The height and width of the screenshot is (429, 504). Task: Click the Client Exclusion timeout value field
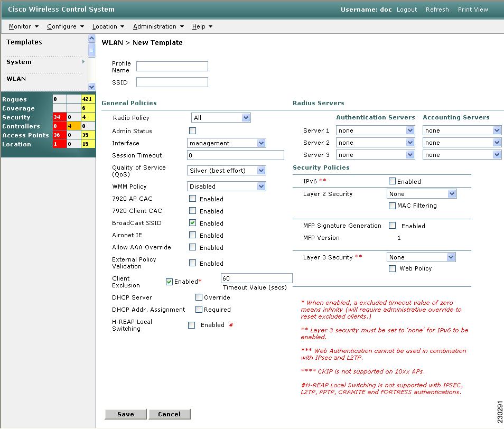(257, 278)
